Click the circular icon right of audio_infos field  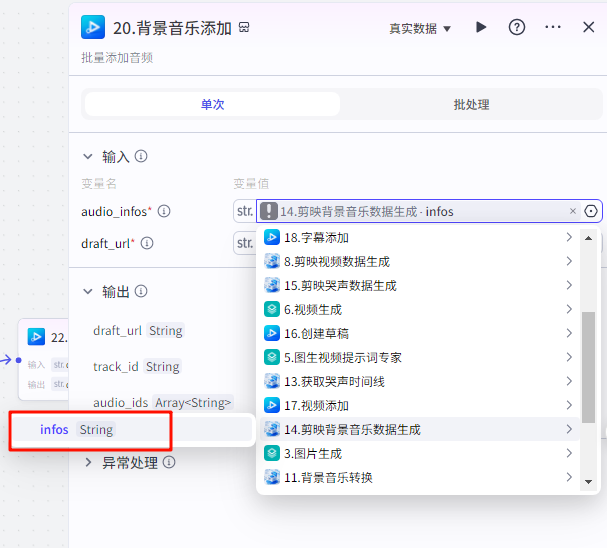[x=591, y=211]
